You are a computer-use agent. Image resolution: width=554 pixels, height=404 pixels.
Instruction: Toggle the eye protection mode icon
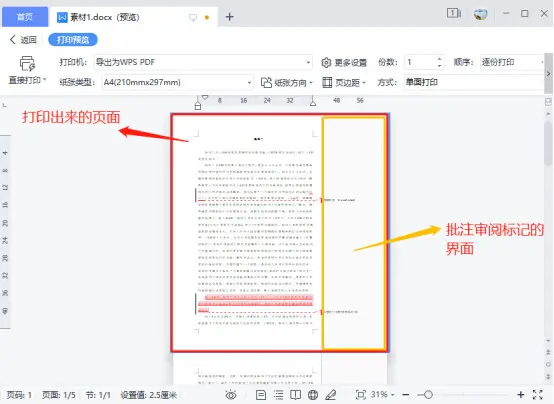(x=231, y=394)
